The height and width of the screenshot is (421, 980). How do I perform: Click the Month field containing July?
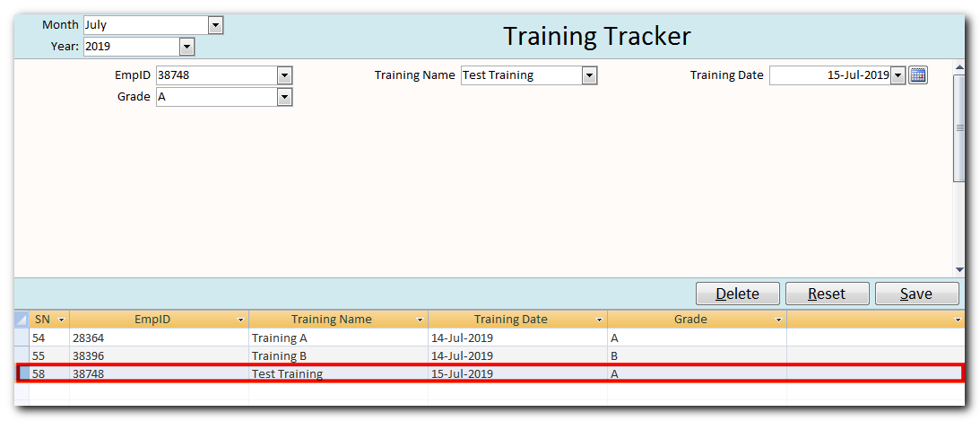[145, 25]
